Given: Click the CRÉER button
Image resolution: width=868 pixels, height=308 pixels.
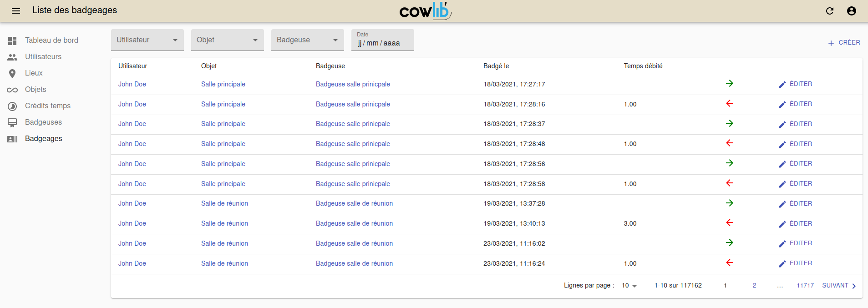Looking at the screenshot, I should pyautogui.click(x=844, y=43).
